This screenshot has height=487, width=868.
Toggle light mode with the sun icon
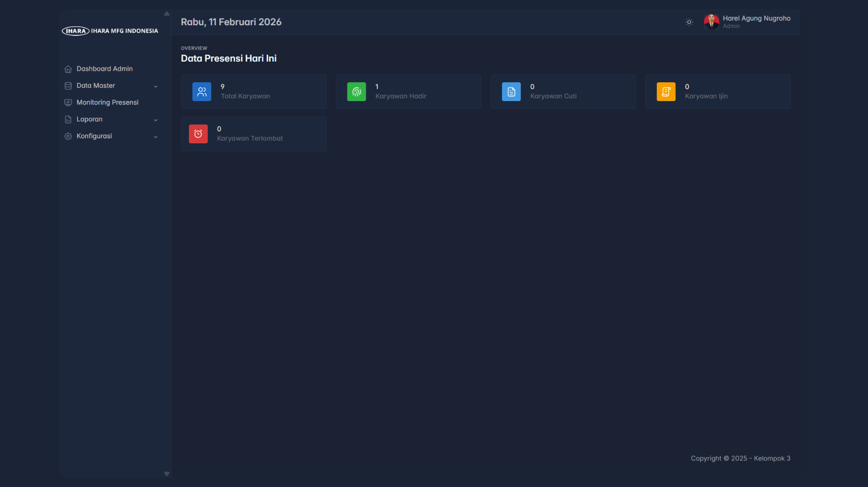click(689, 22)
